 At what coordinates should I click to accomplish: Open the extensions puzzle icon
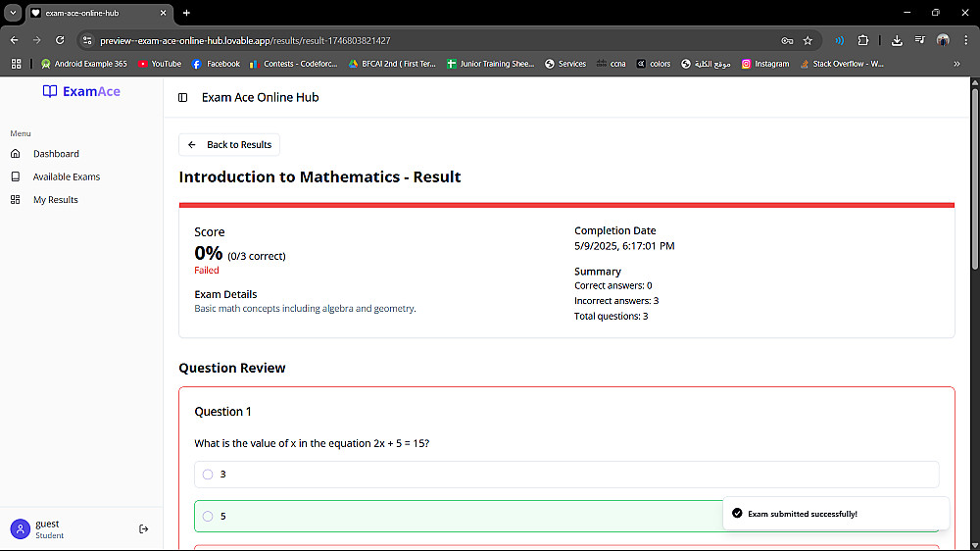tap(863, 40)
